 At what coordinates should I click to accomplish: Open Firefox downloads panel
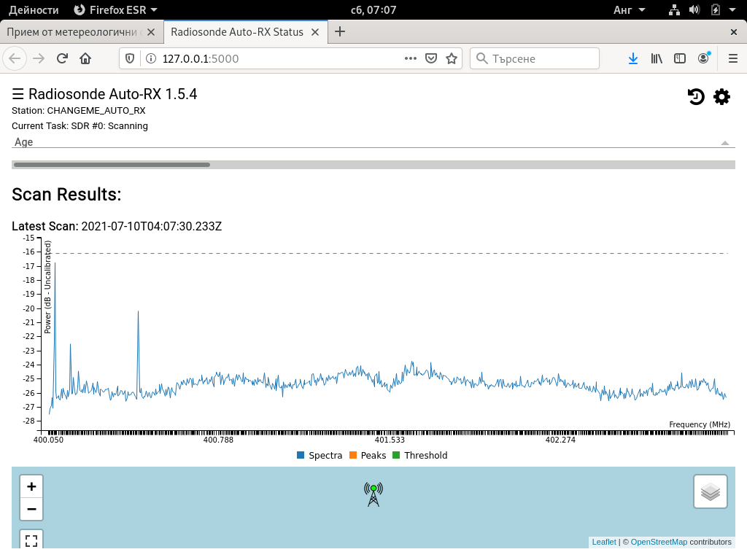click(x=633, y=58)
